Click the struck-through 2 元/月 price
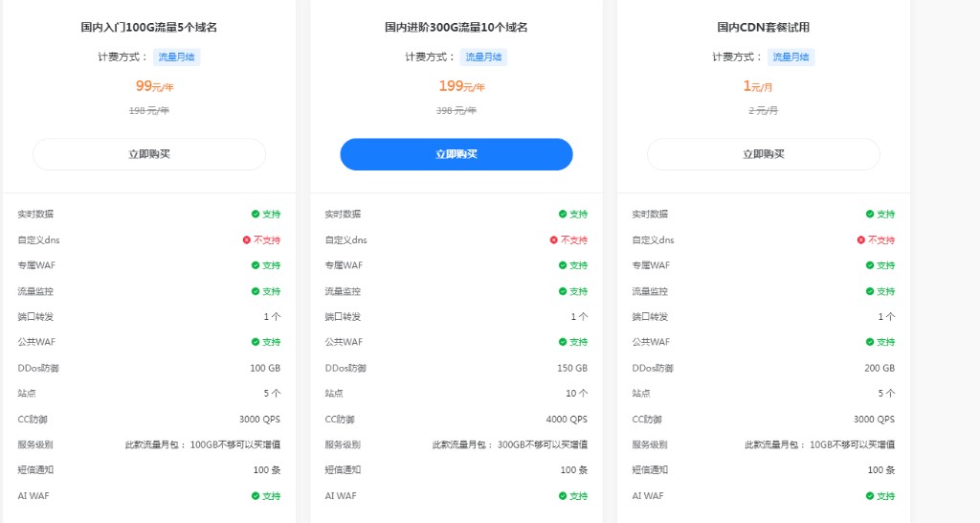980x523 pixels. coord(763,111)
